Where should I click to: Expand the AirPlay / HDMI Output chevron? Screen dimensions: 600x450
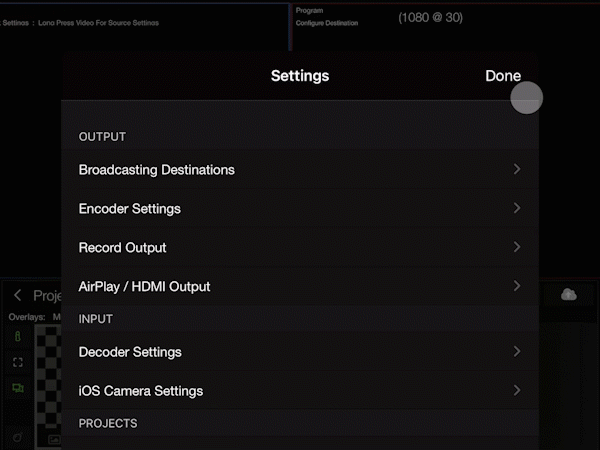(x=516, y=286)
